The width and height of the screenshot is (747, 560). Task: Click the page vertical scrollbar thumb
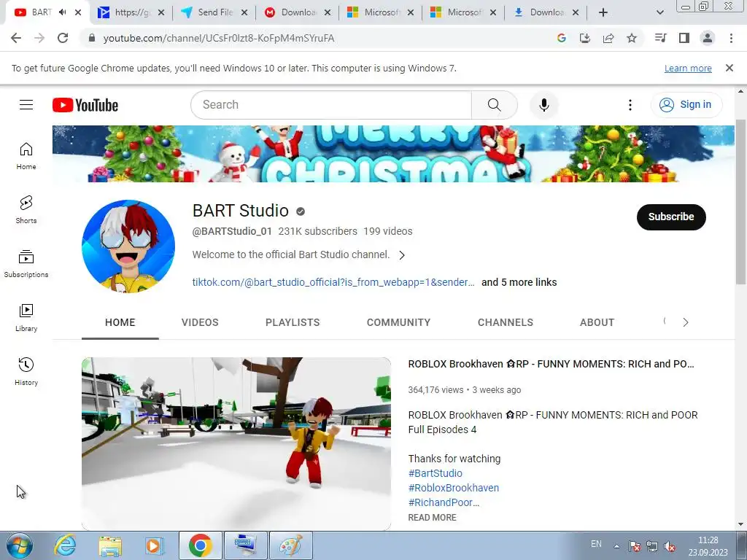(x=741, y=201)
